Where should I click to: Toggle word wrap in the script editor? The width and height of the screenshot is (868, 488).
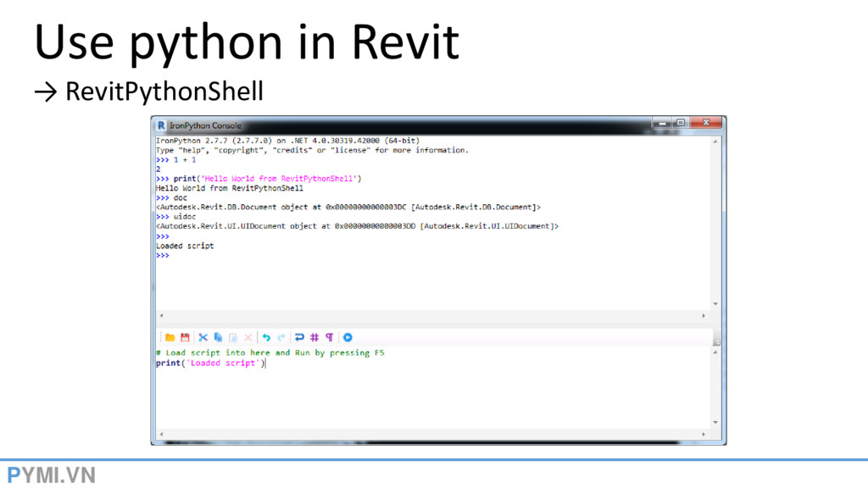[x=299, y=337]
